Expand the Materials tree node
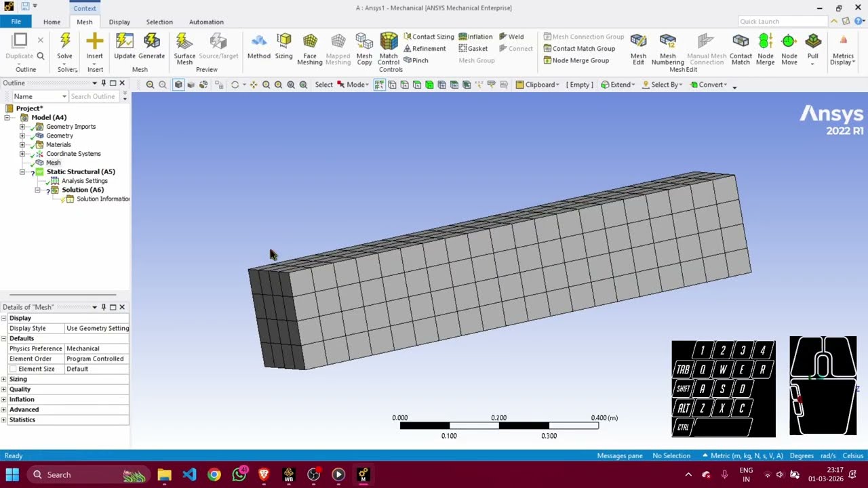Screen dimensions: 868x488 pyautogui.click(x=22, y=144)
